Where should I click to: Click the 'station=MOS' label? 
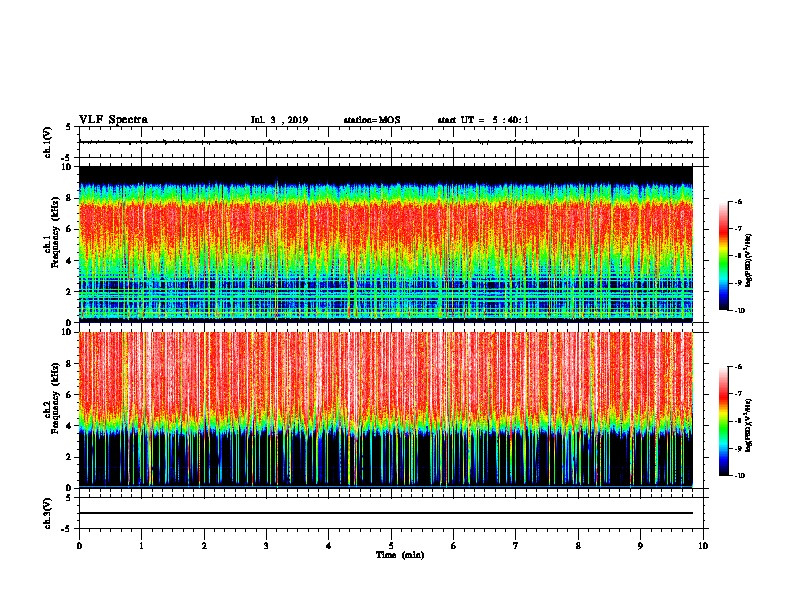coord(372,120)
